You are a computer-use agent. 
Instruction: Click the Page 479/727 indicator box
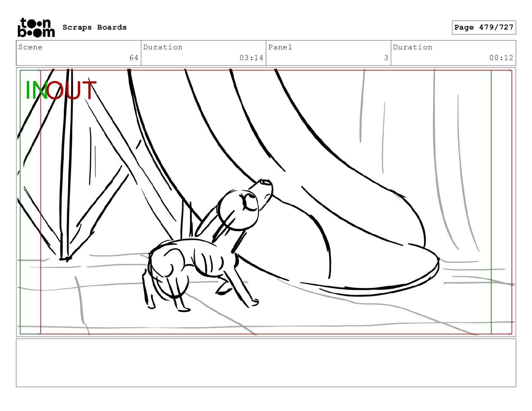tap(484, 28)
